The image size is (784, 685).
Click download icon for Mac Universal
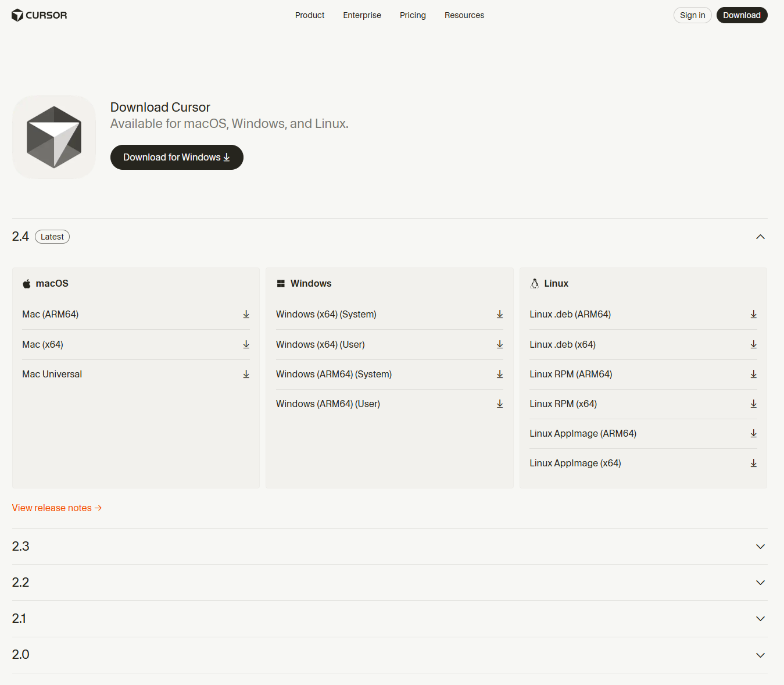click(x=246, y=374)
